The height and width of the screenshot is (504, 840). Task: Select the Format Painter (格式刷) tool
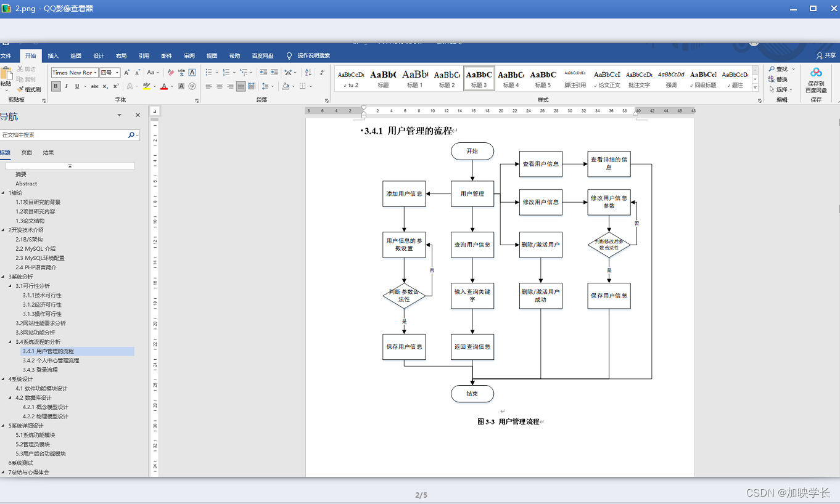[28, 89]
